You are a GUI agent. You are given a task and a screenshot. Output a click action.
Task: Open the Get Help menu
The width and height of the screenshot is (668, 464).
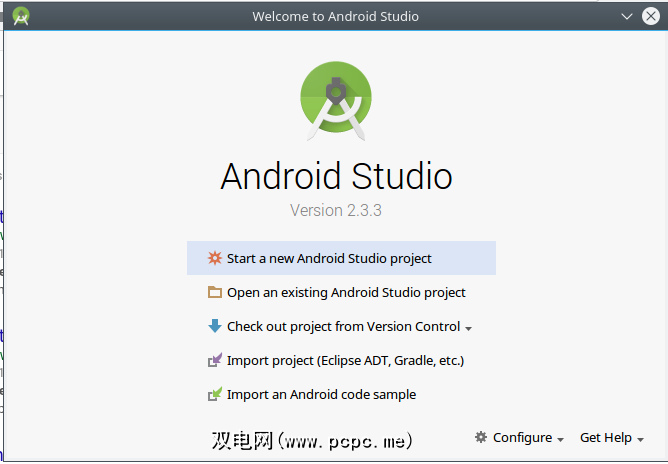612,438
